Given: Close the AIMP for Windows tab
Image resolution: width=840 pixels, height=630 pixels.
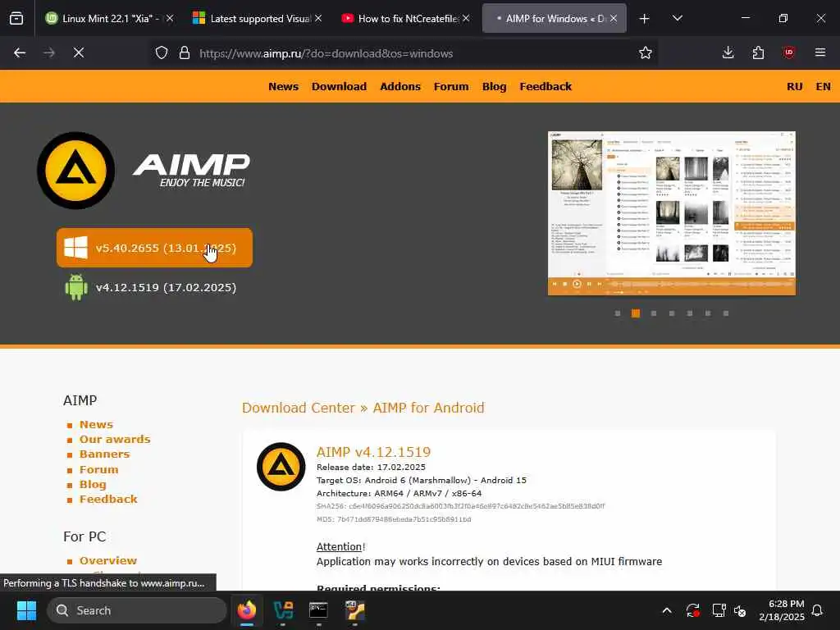Looking at the screenshot, I should pos(614,18).
